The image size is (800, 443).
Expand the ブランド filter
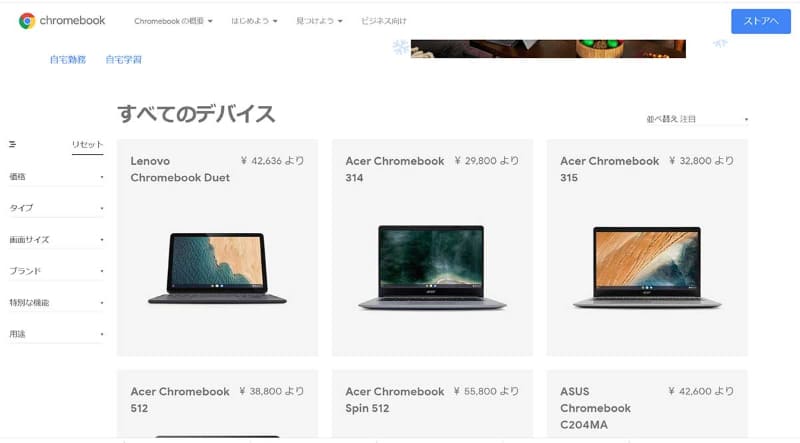[56, 271]
